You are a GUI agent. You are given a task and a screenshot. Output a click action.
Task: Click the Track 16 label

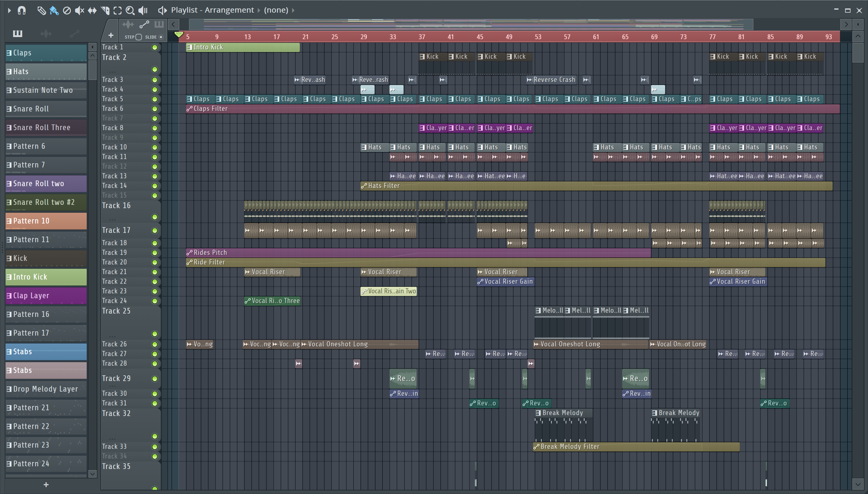(x=116, y=206)
